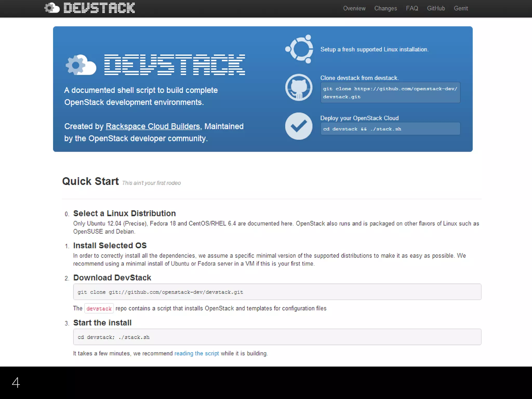Click the checkmark deploy icon
532x399 pixels.
click(x=299, y=126)
